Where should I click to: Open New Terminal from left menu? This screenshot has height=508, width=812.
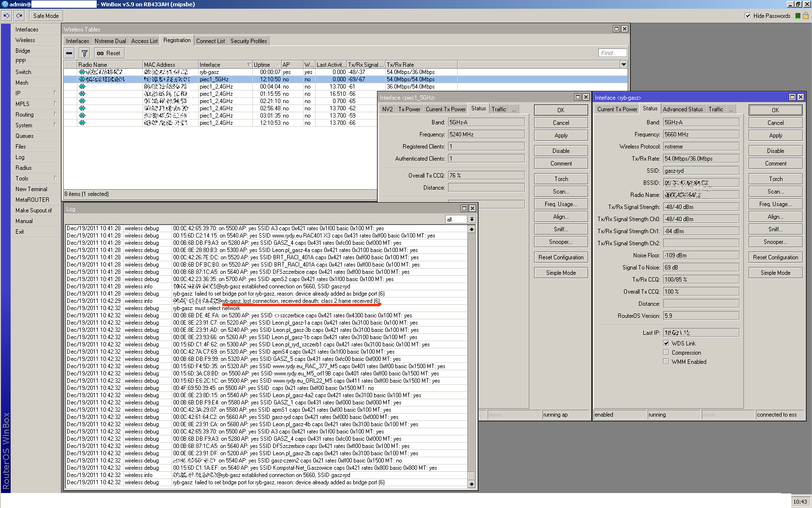click(x=31, y=189)
